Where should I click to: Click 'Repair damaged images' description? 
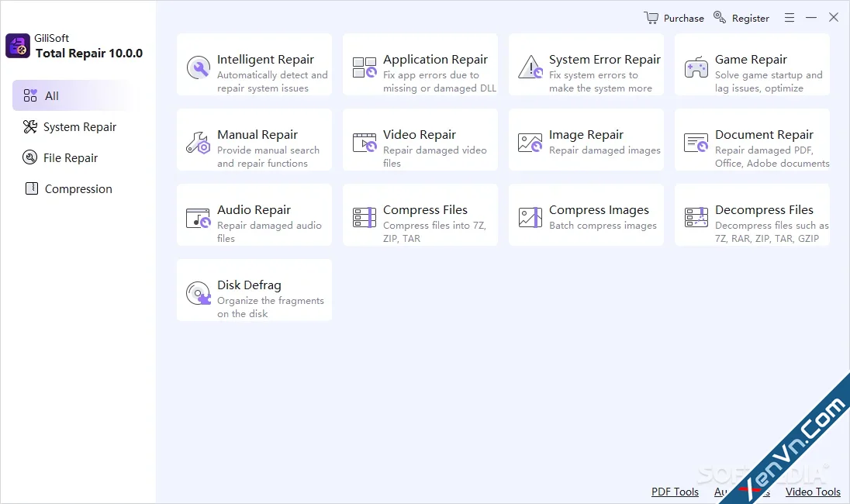pyautogui.click(x=604, y=150)
